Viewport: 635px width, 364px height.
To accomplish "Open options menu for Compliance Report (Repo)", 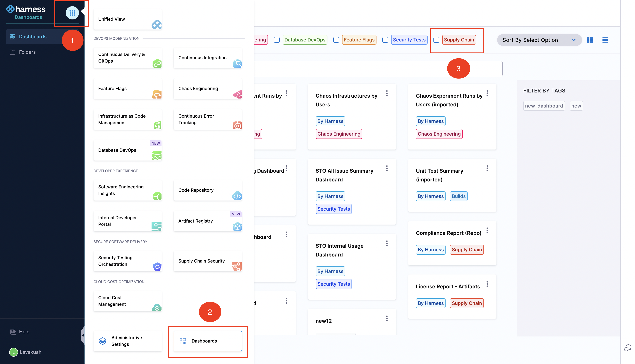I will tap(487, 230).
